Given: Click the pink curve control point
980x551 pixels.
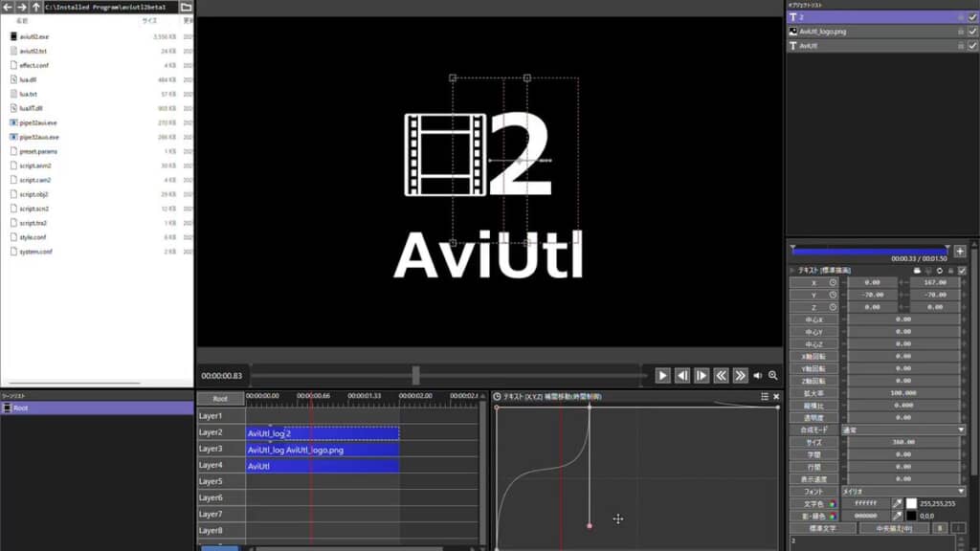Looking at the screenshot, I should [590, 526].
